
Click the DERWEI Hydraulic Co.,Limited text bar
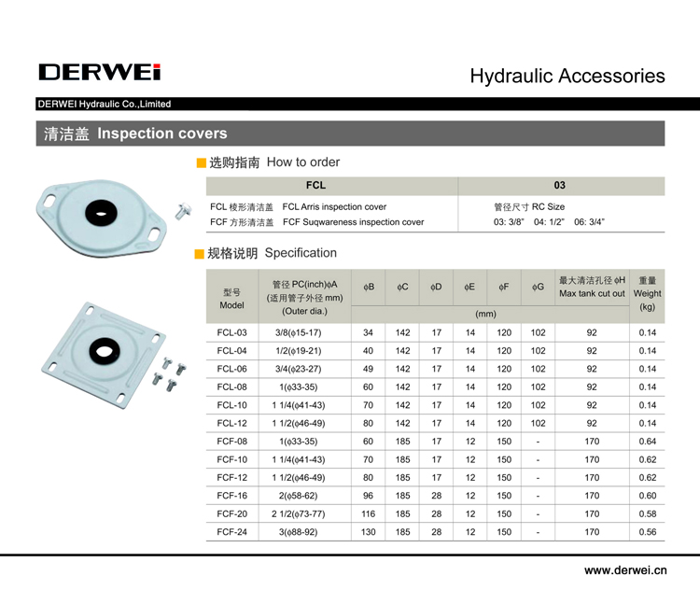[104, 105]
